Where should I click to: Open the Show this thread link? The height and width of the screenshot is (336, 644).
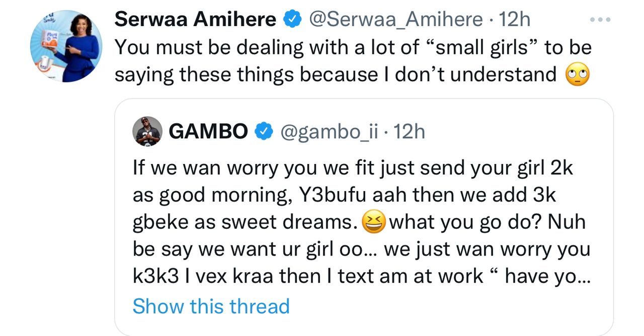tap(211, 306)
